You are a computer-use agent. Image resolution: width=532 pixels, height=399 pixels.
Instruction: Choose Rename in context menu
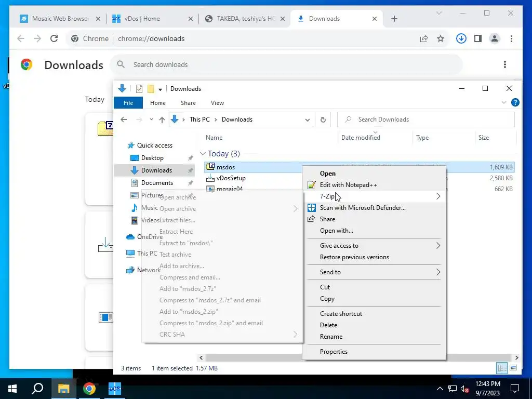pos(374,337)
